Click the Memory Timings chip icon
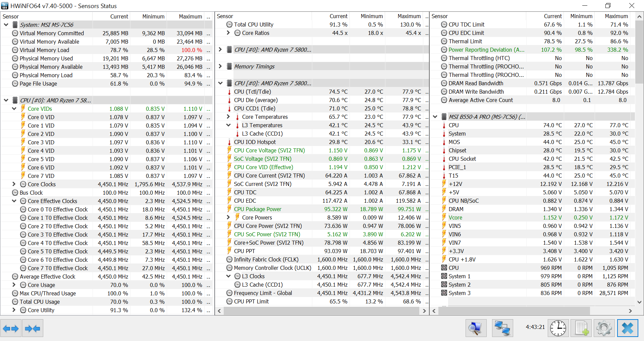Image resolution: width=644 pixels, height=341 pixels. 229,66
